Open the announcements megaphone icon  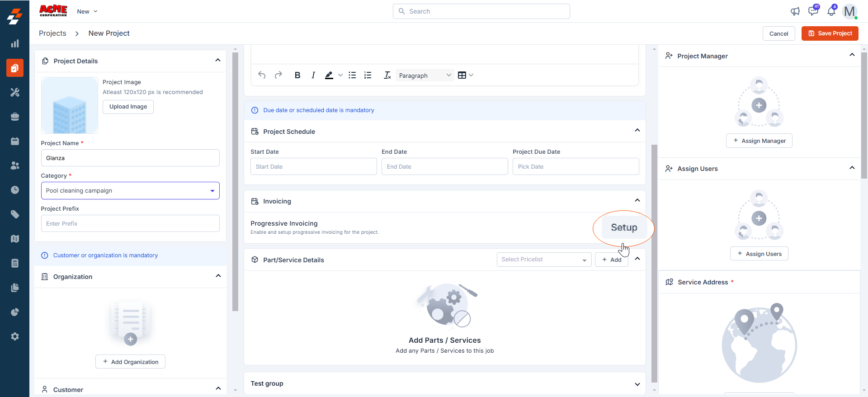(x=795, y=11)
